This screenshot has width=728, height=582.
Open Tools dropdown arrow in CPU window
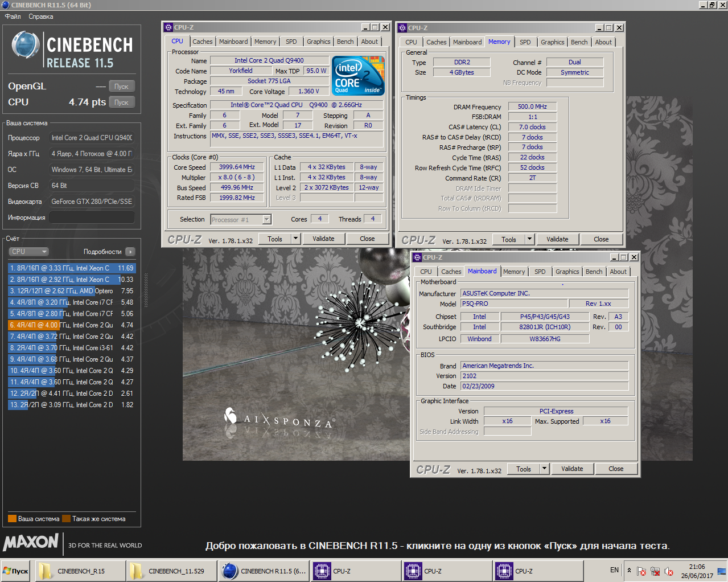pos(296,239)
